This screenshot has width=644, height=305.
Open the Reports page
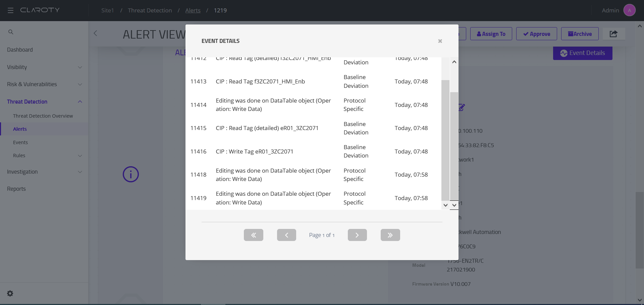16,189
